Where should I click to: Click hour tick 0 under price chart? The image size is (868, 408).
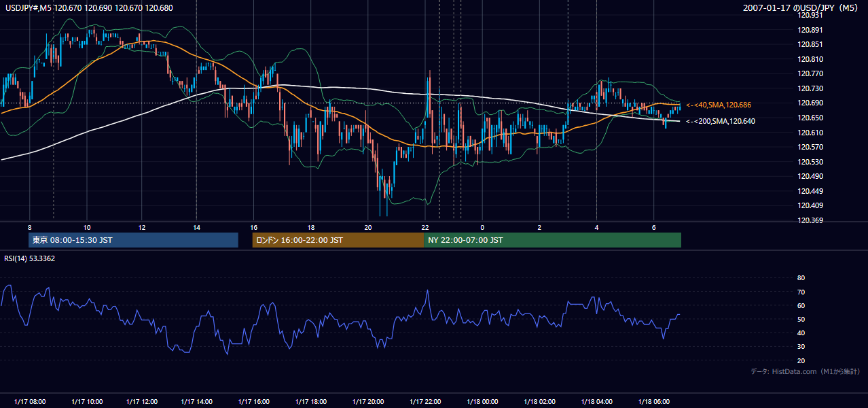(482, 227)
